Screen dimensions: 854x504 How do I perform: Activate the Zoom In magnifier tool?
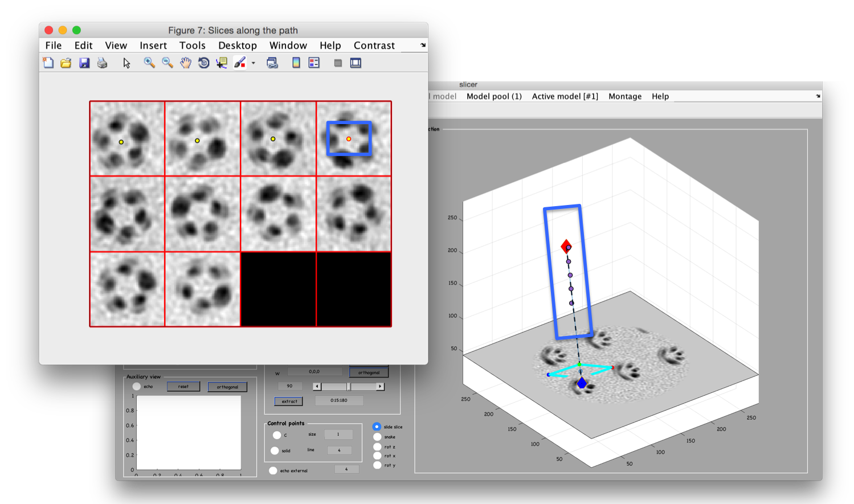tap(149, 63)
